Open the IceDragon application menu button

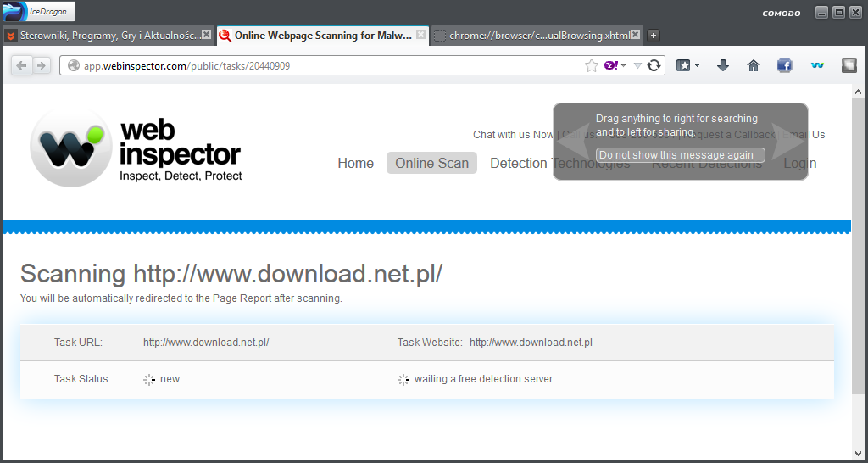39,11
